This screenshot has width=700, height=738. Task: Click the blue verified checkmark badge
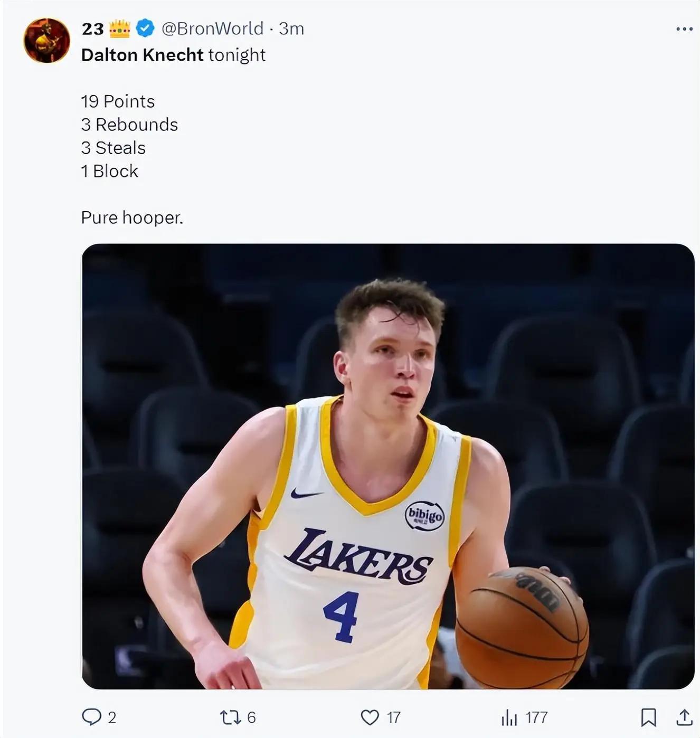pos(145,29)
